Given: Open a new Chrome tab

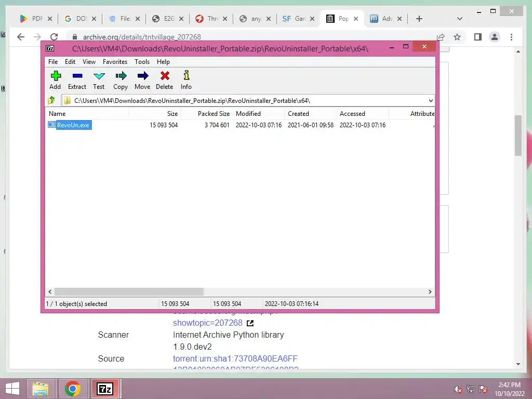Looking at the screenshot, I should 419,19.
